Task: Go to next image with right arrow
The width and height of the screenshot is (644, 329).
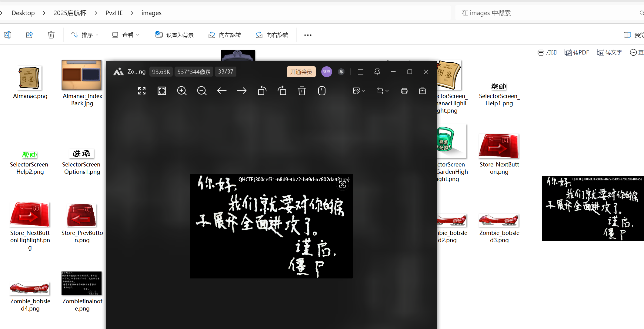Action: (x=242, y=91)
